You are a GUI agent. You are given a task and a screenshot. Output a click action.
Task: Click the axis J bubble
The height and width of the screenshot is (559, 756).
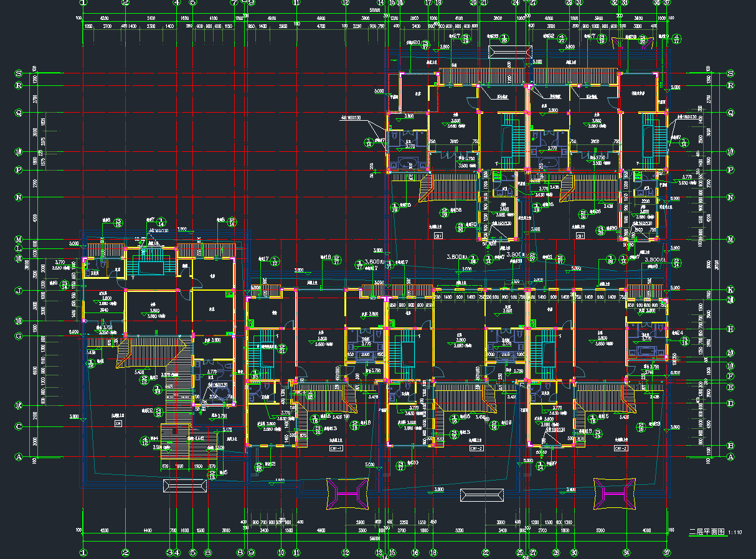pos(18,290)
